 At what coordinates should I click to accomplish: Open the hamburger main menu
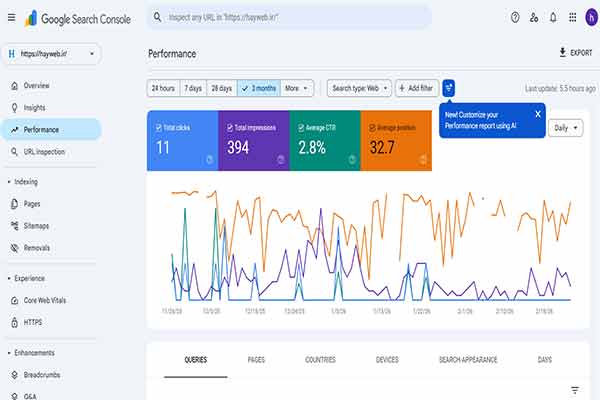click(11, 18)
